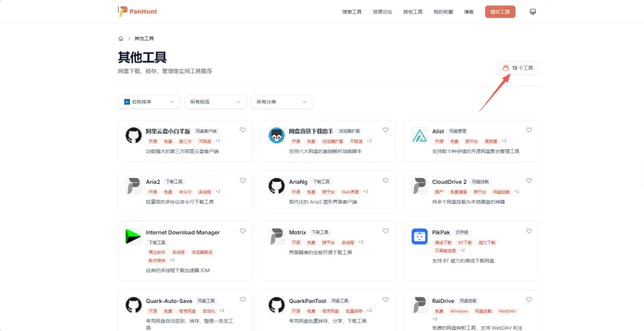Screen dimensions: 644x331
Task: Favorite 阿里云盘小白羊版 with heart
Action: point(243,130)
